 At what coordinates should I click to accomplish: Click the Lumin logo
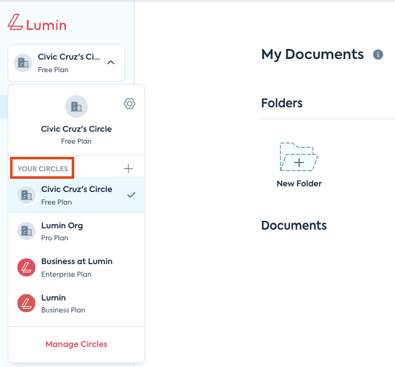37,23
